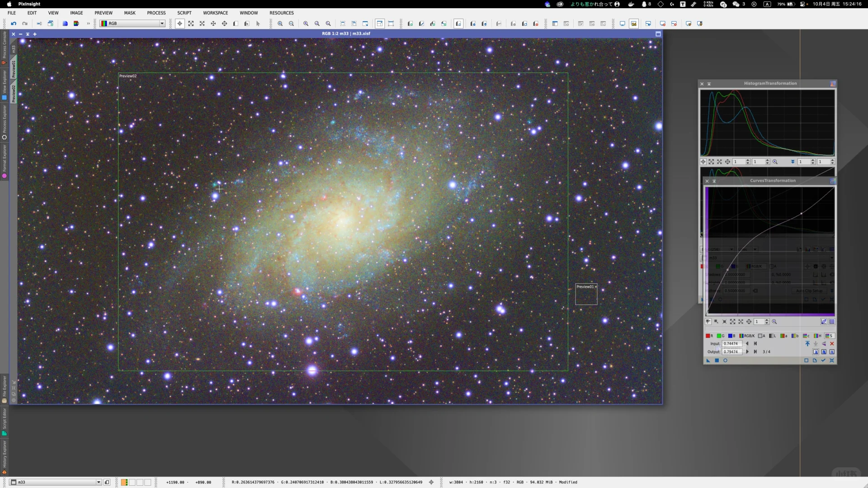Click the Preview01 rectangle on the image
This screenshot has height=488, width=868.
coord(586,294)
